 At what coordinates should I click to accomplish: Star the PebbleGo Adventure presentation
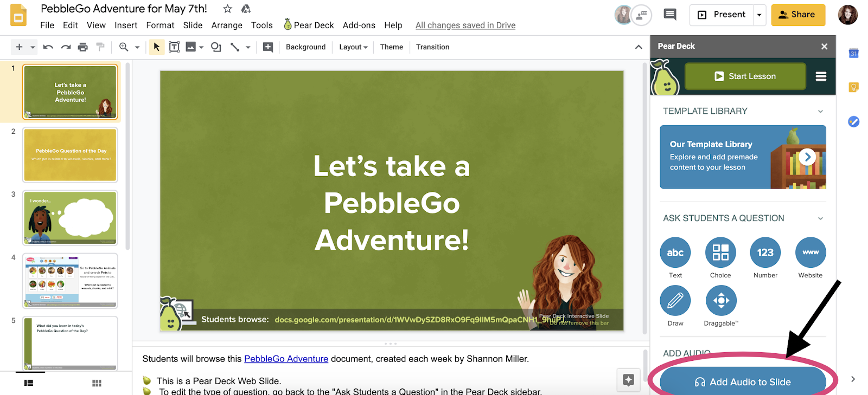click(228, 9)
